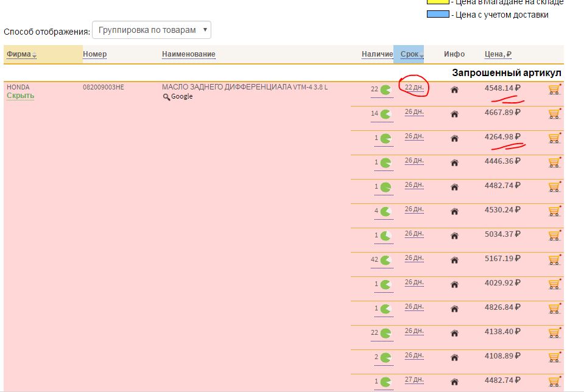The image size is (584, 392).
Task: Click green availability icon next to quantity 42
Action: (385, 260)
